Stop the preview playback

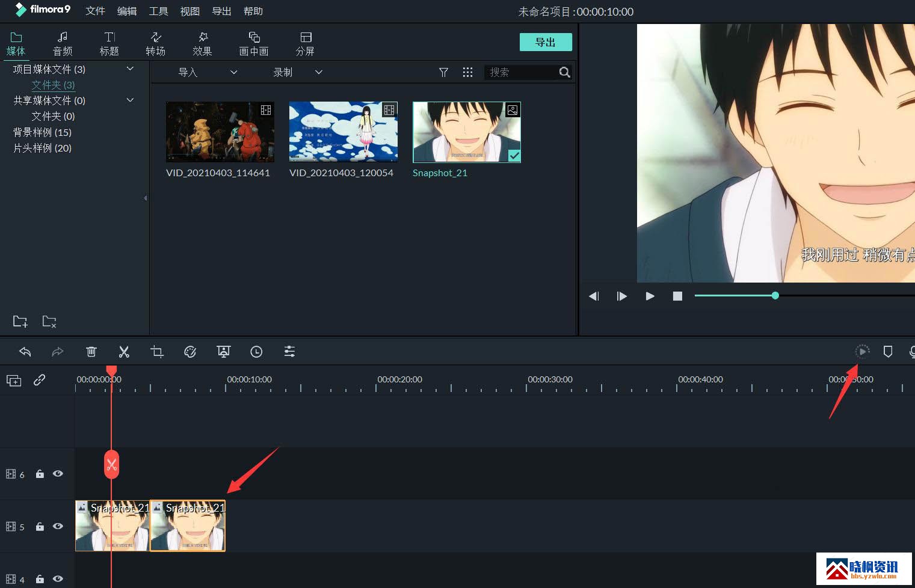[x=677, y=296]
